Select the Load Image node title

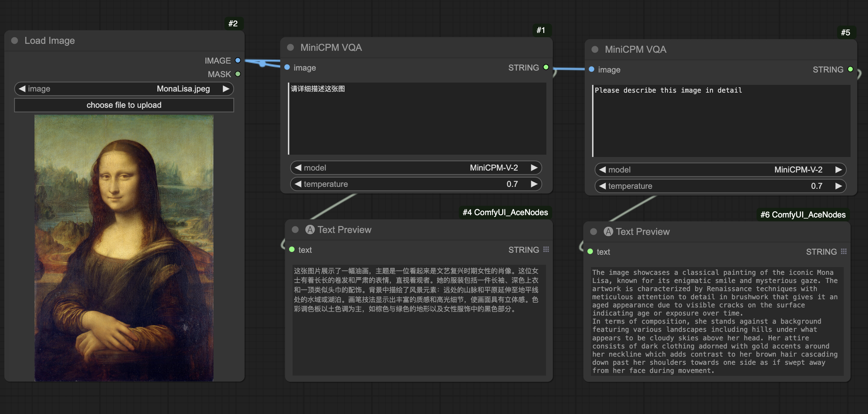(50, 41)
